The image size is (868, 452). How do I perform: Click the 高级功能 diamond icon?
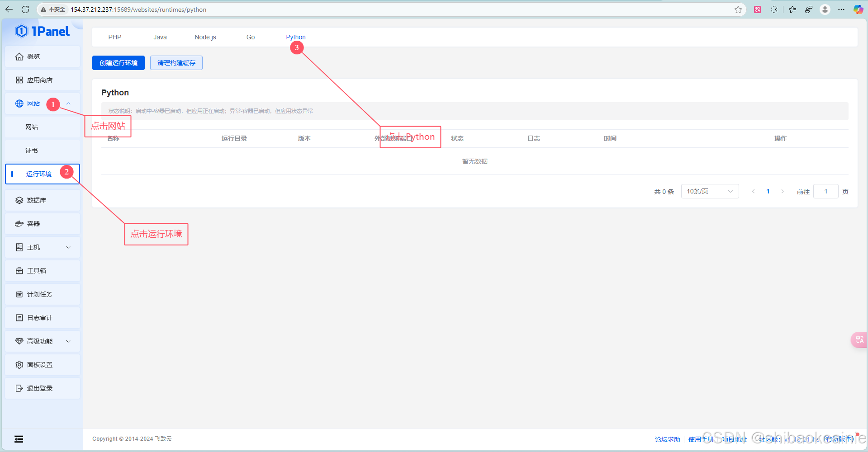[x=19, y=341]
